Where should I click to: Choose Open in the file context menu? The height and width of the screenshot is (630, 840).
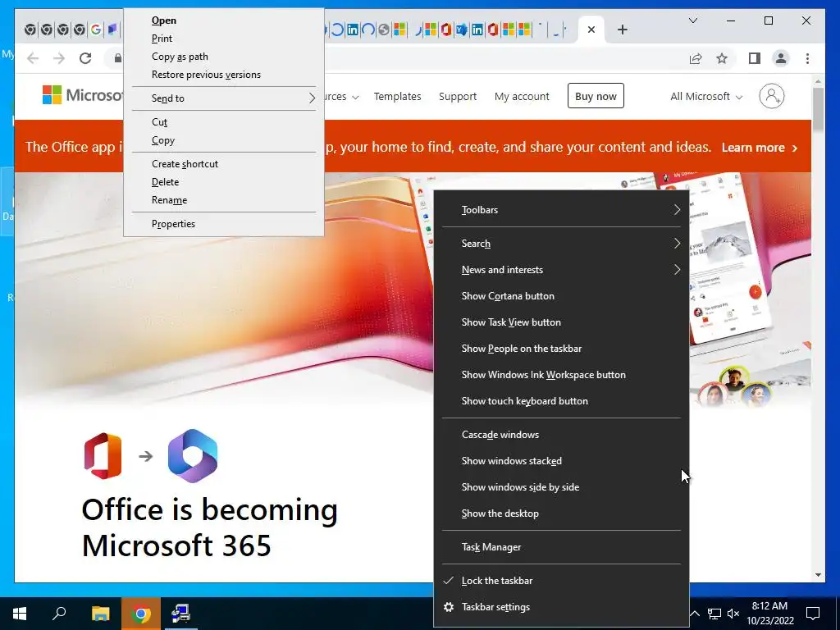(223, 21)
